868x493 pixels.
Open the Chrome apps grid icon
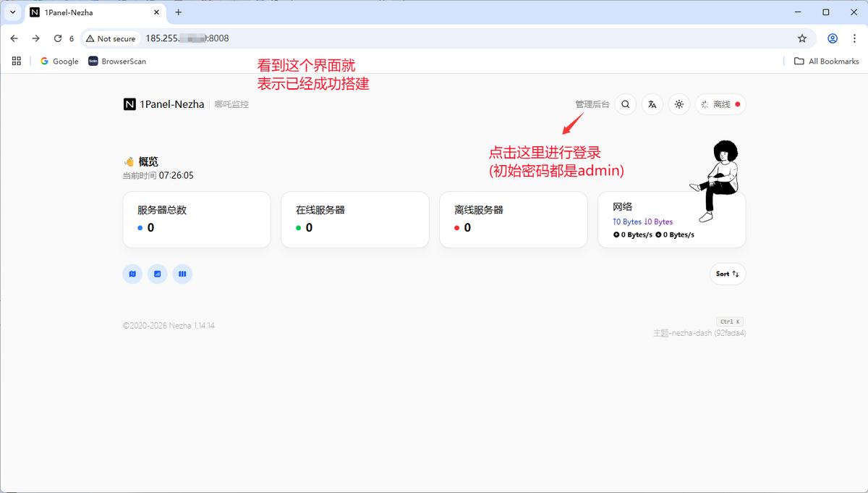click(17, 61)
